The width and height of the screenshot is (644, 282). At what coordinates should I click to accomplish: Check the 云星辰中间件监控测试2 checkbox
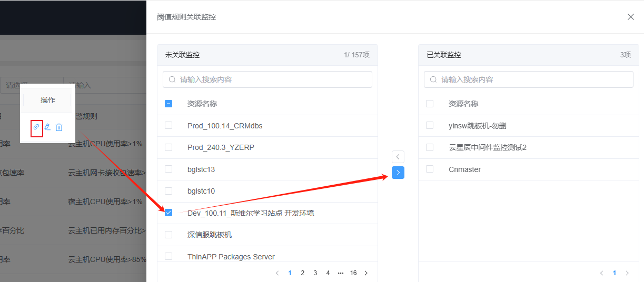[x=430, y=147]
